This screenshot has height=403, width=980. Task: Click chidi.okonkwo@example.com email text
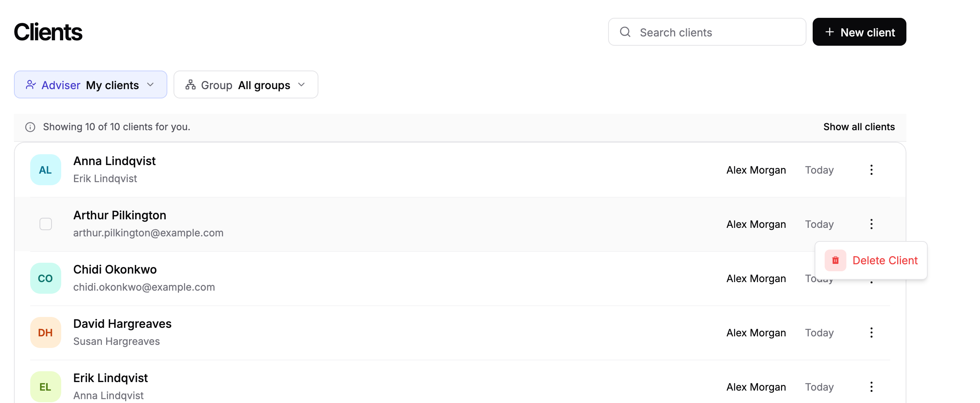click(144, 287)
